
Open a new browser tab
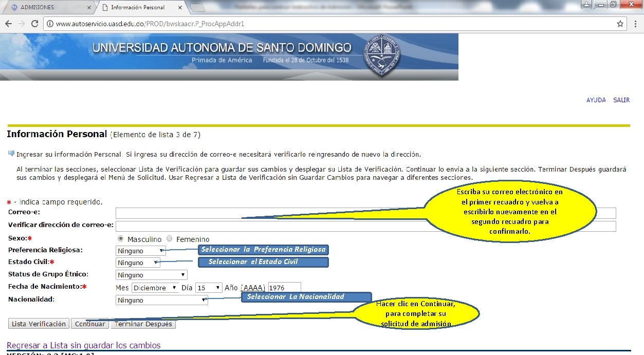(x=198, y=8)
